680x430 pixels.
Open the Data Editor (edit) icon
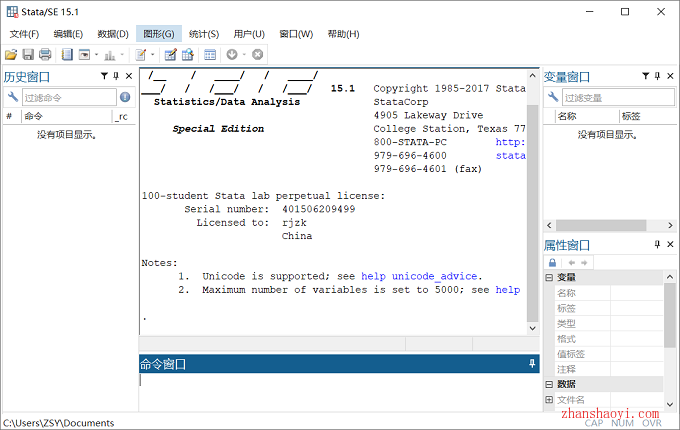[170, 55]
